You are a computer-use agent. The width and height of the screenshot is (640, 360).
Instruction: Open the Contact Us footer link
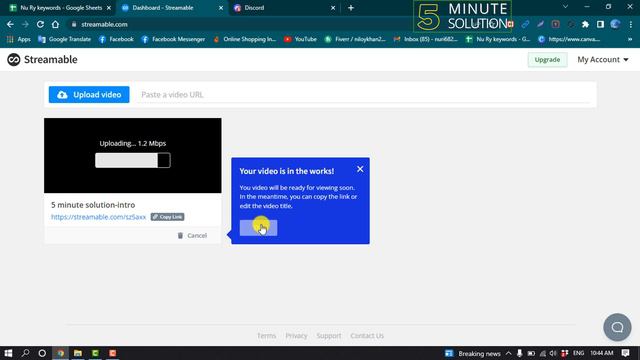(367, 336)
